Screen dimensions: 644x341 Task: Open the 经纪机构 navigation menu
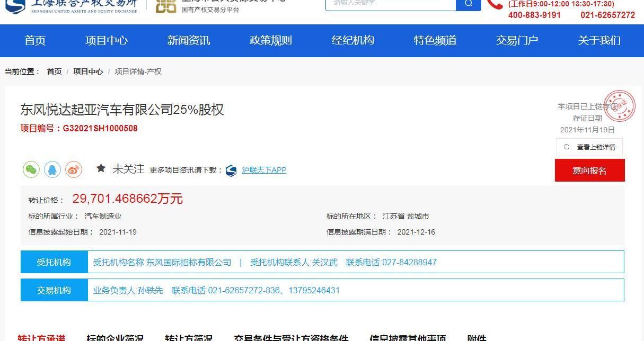(x=353, y=40)
